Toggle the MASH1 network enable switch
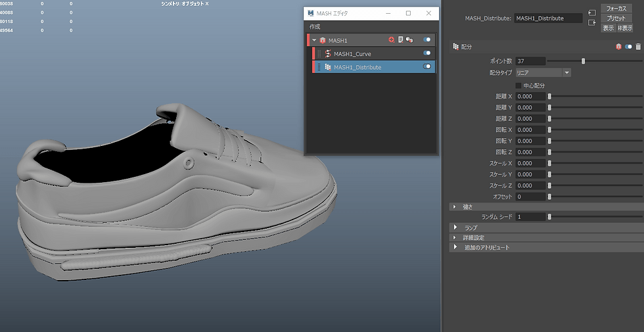Viewport: 644px width, 332px height. tap(426, 40)
